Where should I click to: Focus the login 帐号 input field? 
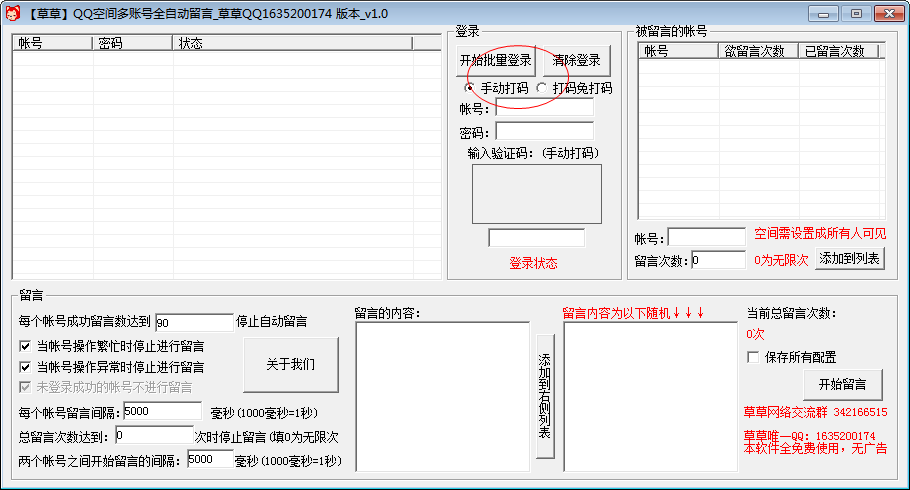point(544,107)
